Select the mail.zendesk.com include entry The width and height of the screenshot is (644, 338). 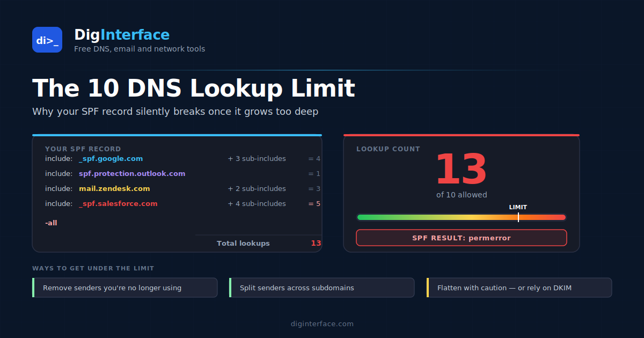tap(114, 189)
